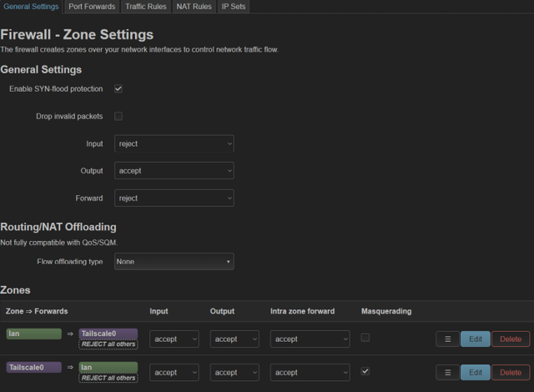Screen dimensions: 534x392
Task: Click 'REJECT all others' label in lan row
Action: pyautogui.click(x=108, y=344)
